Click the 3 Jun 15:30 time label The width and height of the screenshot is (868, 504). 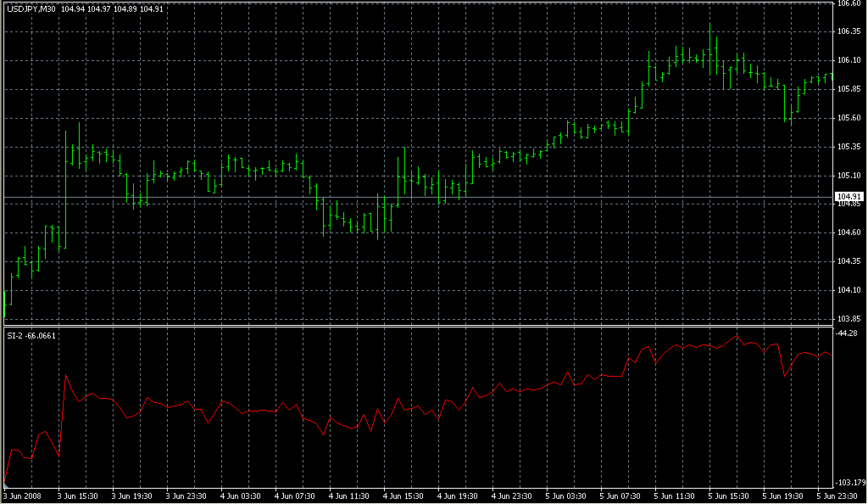(77, 496)
